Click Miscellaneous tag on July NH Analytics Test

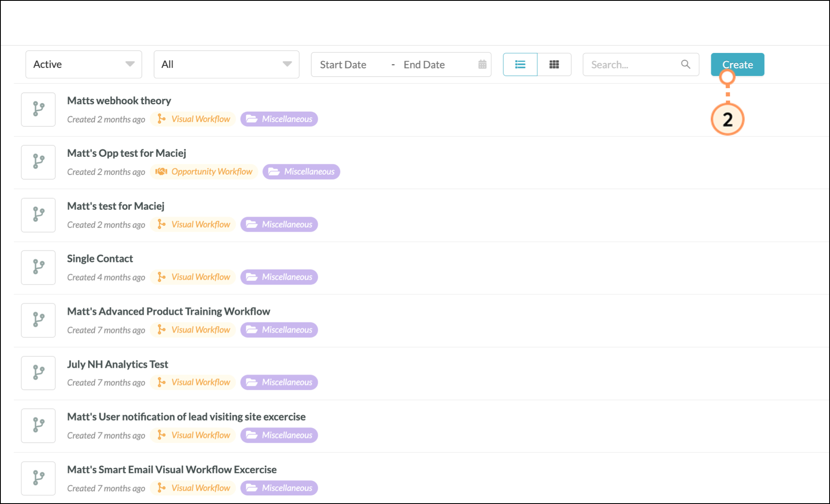point(279,382)
